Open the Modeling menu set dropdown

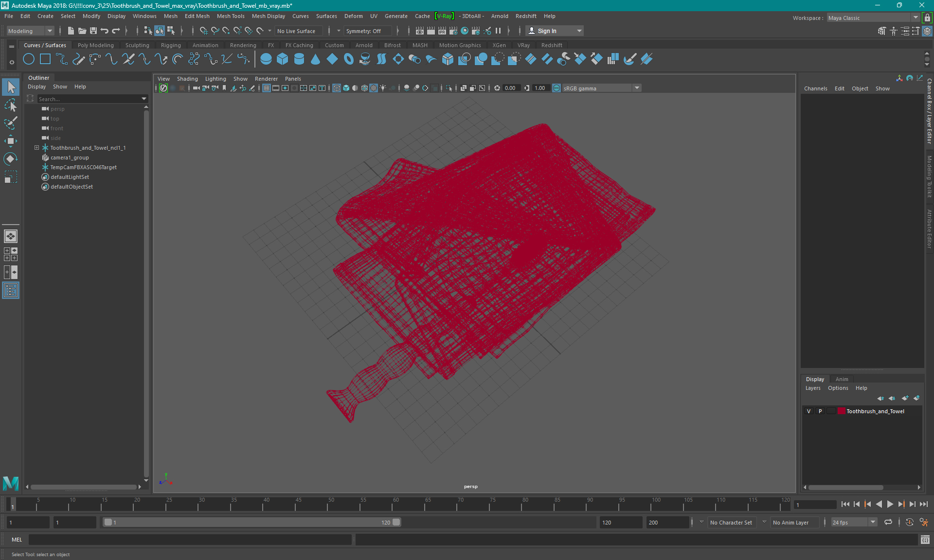tap(30, 31)
